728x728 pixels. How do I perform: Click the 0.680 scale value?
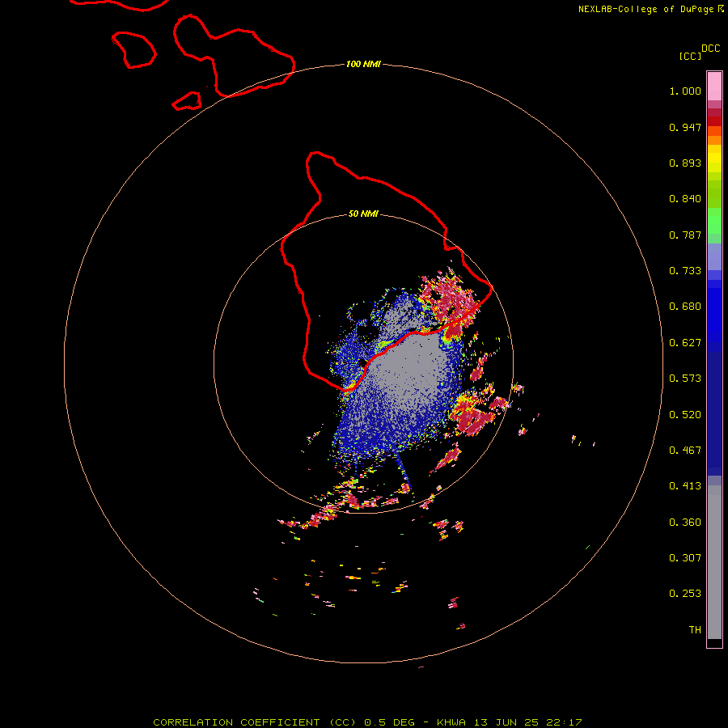685,307
